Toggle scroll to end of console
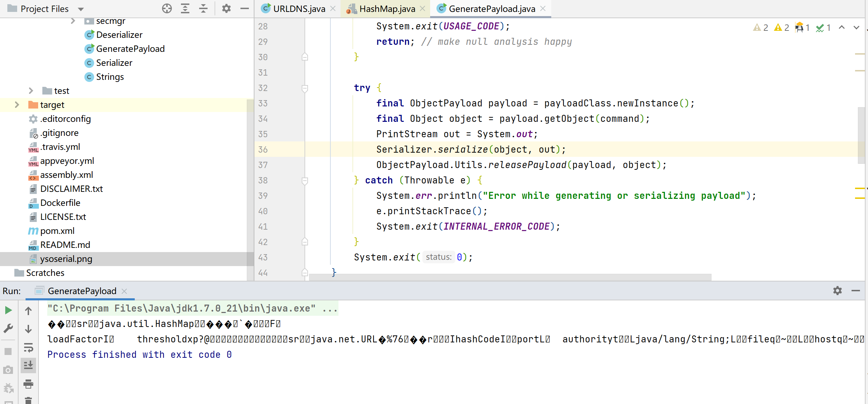The image size is (868, 404). (28, 365)
